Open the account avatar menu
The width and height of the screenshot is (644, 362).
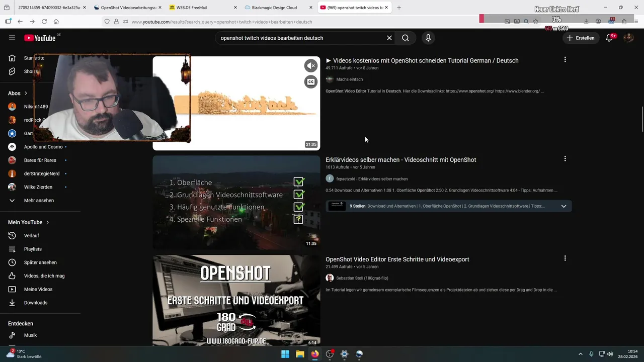click(x=628, y=38)
